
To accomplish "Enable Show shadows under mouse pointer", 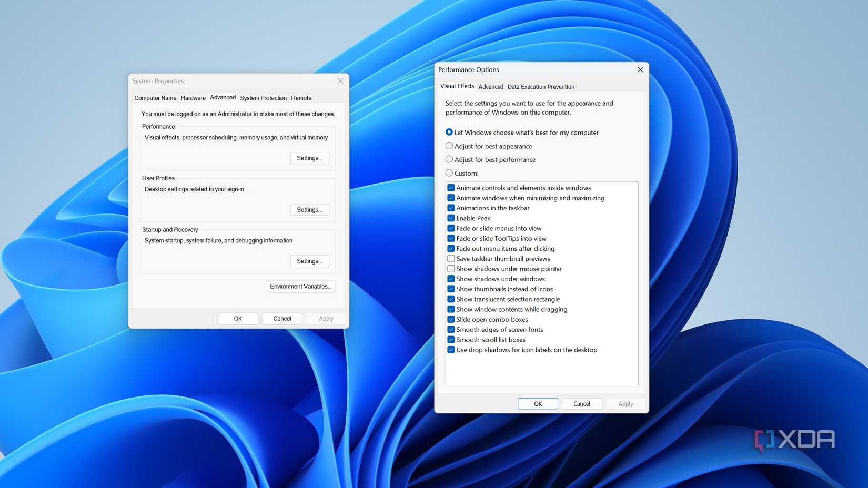I will pos(451,269).
